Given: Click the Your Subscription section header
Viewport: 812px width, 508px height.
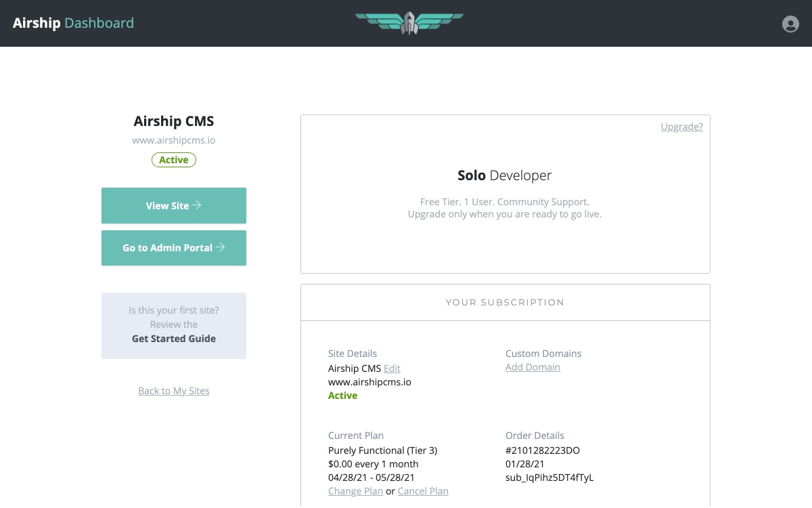Looking at the screenshot, I should [x=505, y=302].
